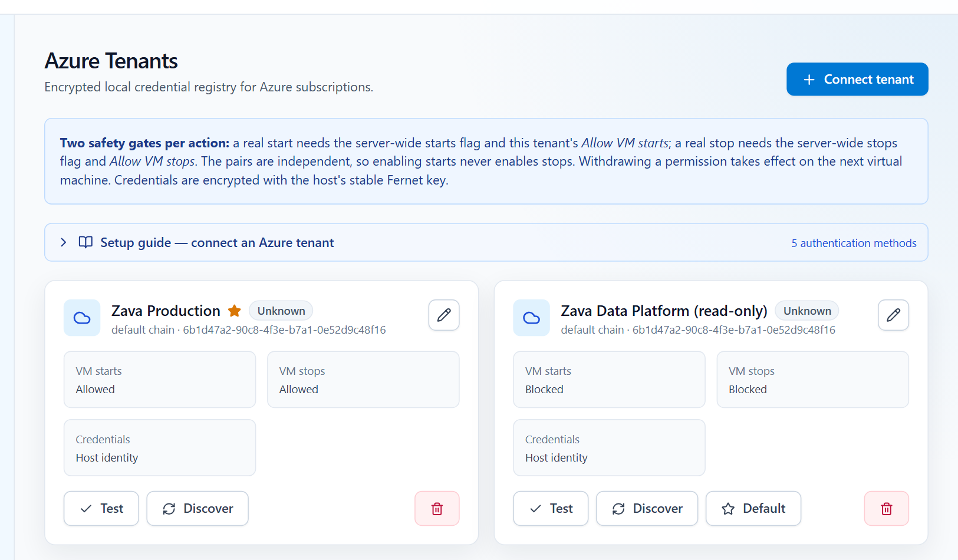The width and height of the screenshot is (958, 560).
Task: Click the cloud icon of Zava Production
Action: tap(82, 318)
